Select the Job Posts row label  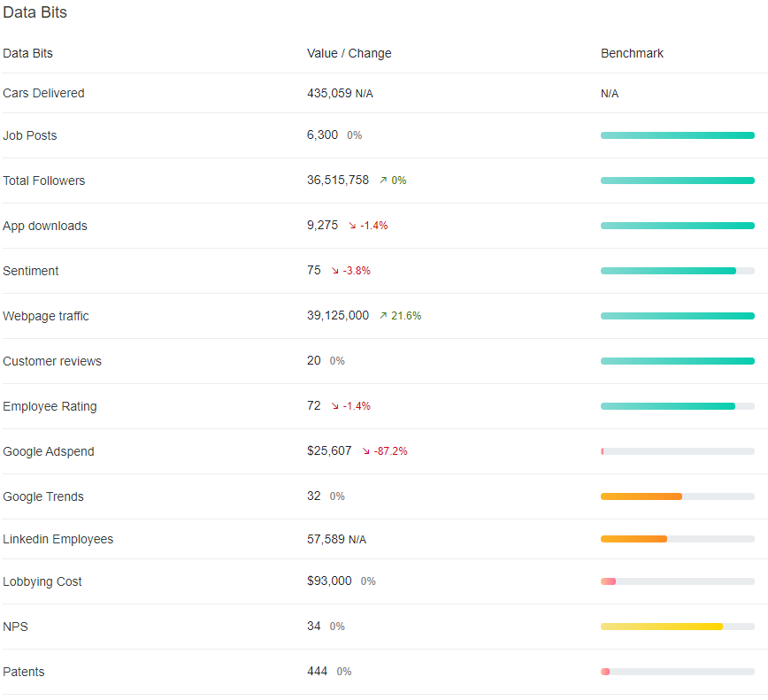click(30, 135)
